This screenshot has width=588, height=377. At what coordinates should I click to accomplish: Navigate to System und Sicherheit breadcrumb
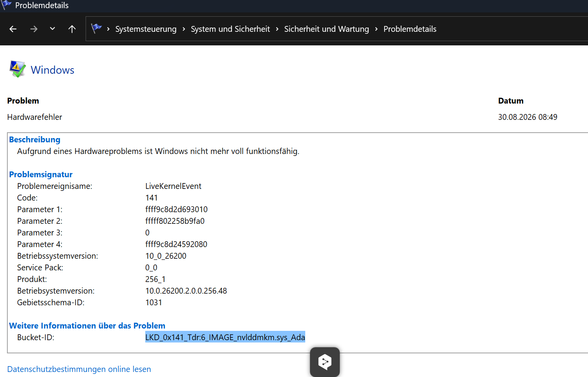(230, 29)
